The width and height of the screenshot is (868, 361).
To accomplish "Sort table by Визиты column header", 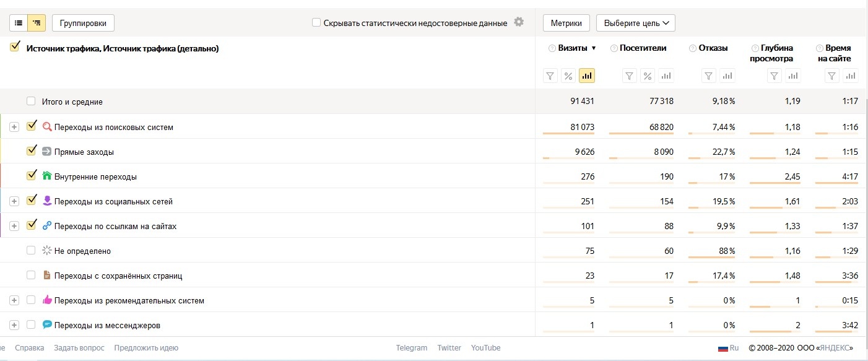I will pyautogui.click(x=572, y=48).
